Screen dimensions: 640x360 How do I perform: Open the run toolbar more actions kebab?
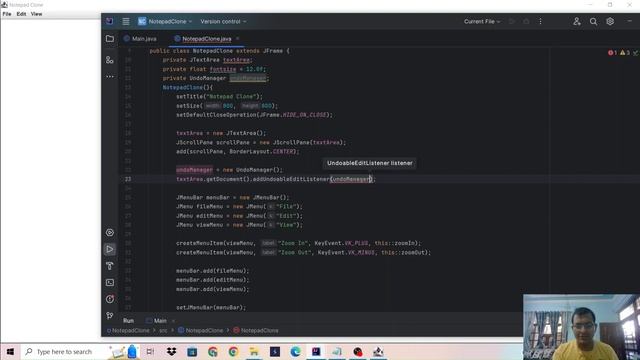click(x=540, y=21)
